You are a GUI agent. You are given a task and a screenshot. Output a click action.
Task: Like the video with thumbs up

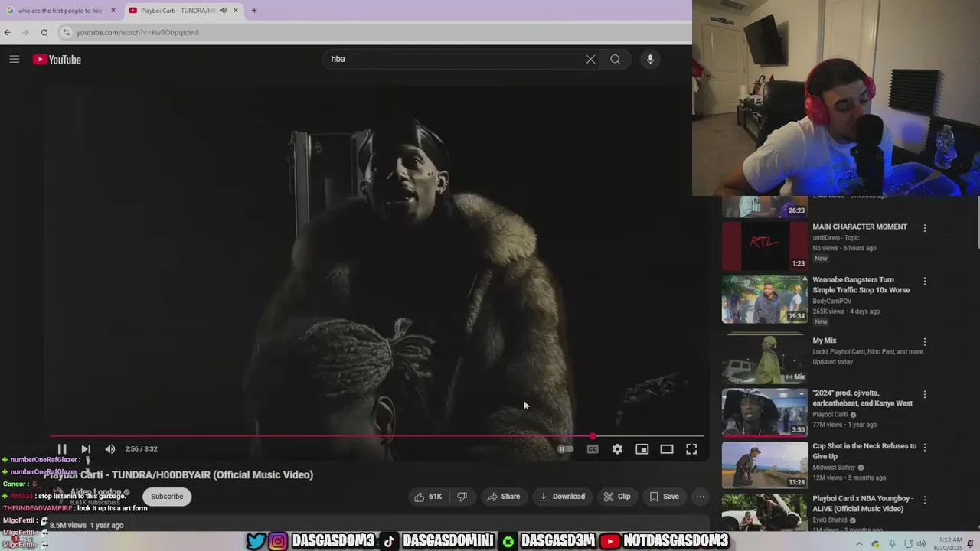tap(428, 497)
